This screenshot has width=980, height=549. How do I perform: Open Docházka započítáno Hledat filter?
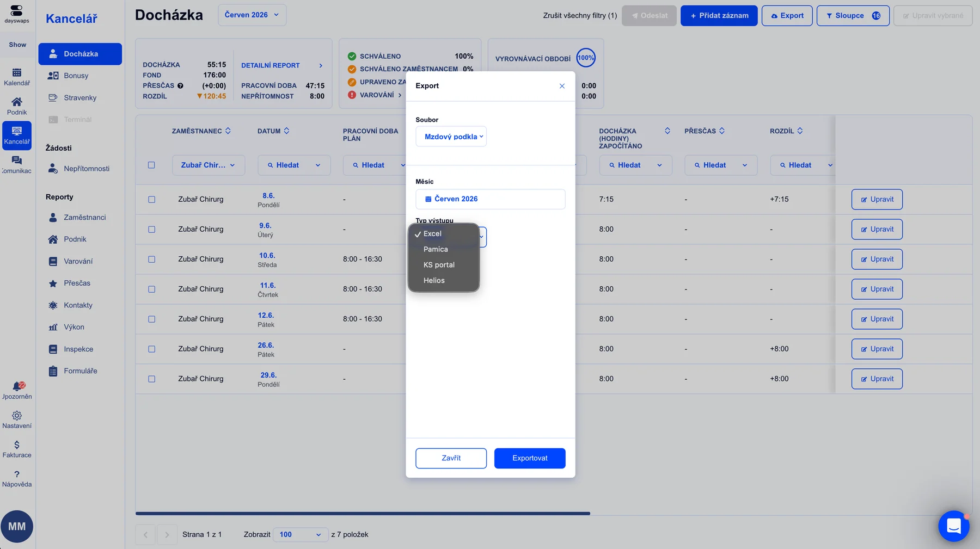(x=635, y=165)
